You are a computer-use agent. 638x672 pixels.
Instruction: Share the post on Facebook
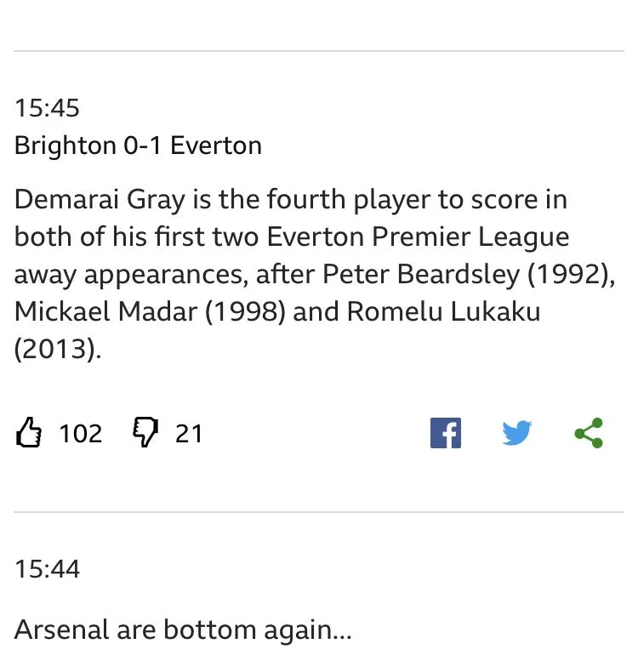(446, 433)
